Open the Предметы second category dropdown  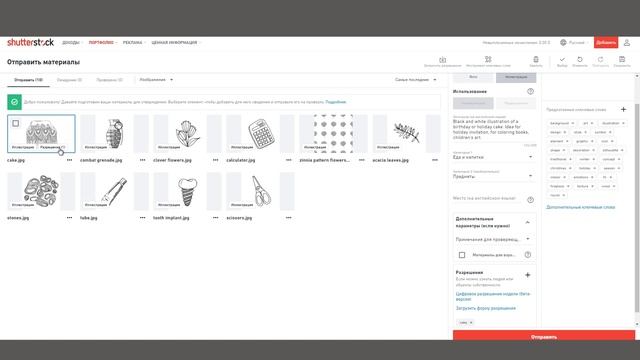(494, 176)
